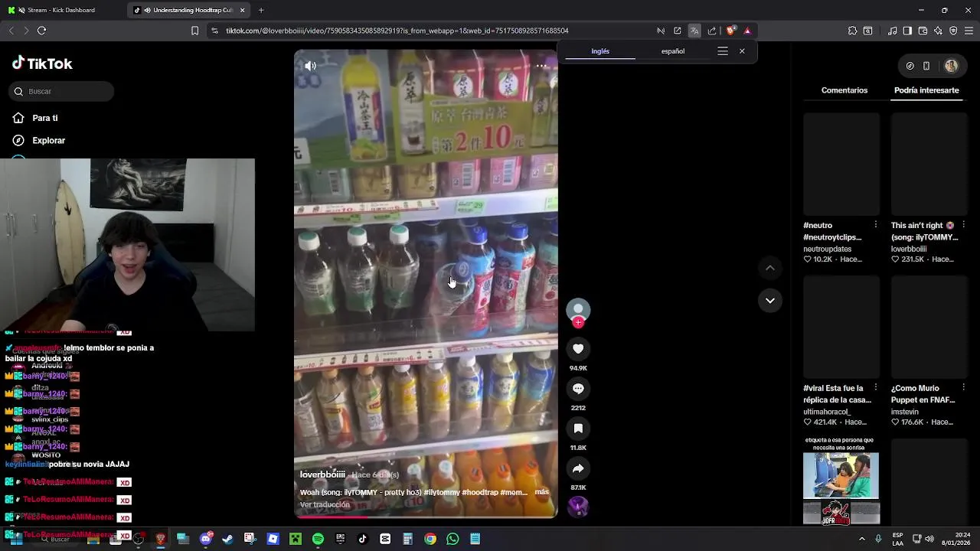Close the translate popup

coord(742,51)
